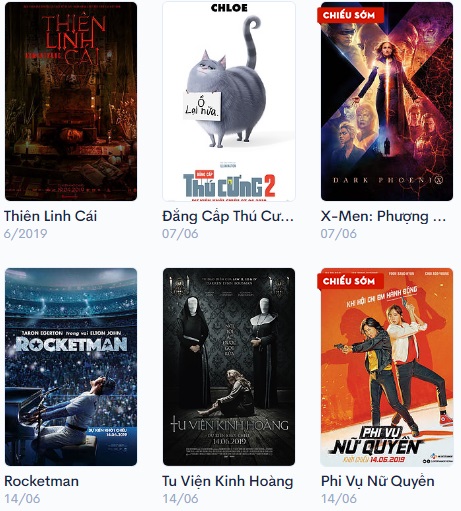Click the 07/06 date under X-Men

338,234
